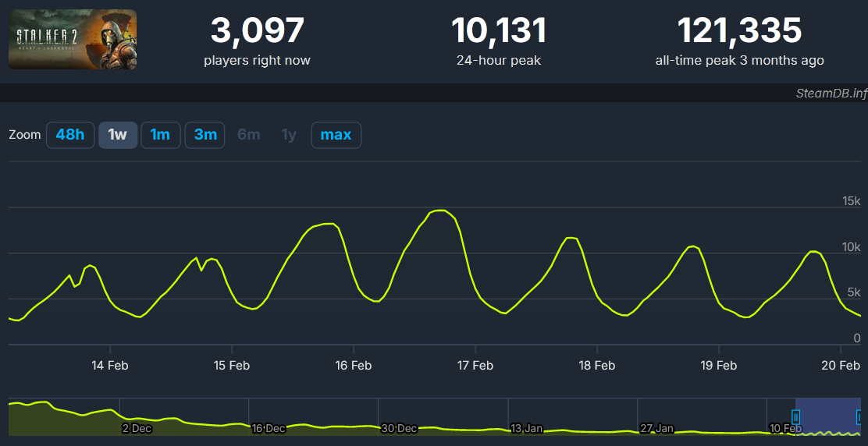
Task: Click the 15k y-axis label
Action: [x=850, y=200]
